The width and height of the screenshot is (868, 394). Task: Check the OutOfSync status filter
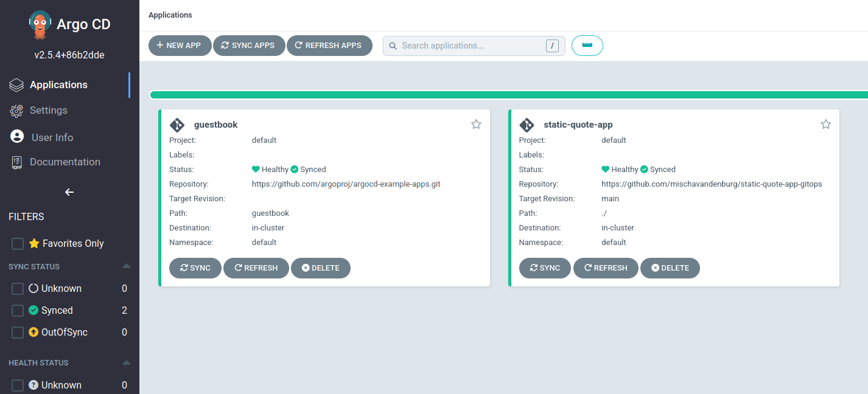pos(17,332)
